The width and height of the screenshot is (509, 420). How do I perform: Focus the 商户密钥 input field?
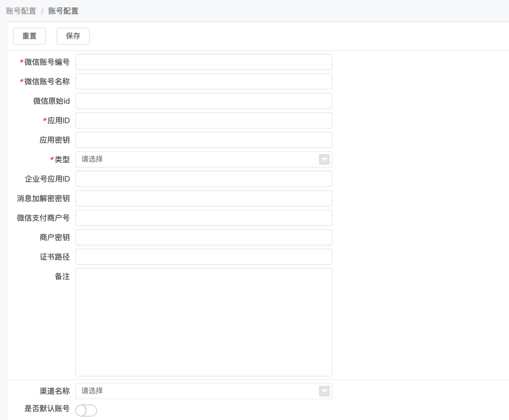204,237
